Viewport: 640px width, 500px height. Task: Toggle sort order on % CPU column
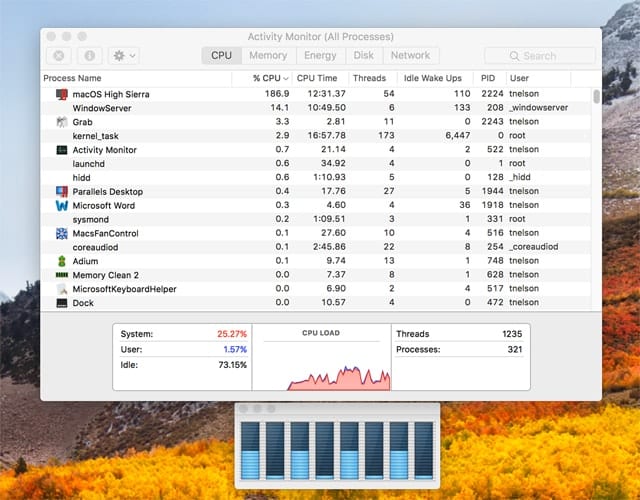point(270,78)
